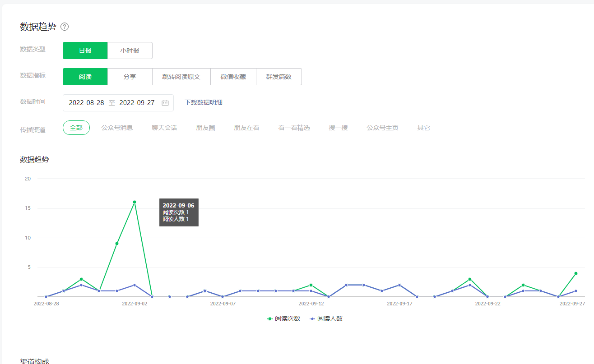This screenshot has height=364, width=594.
Task: Filter by 看一看精选 channel
Action: [294, 128]
